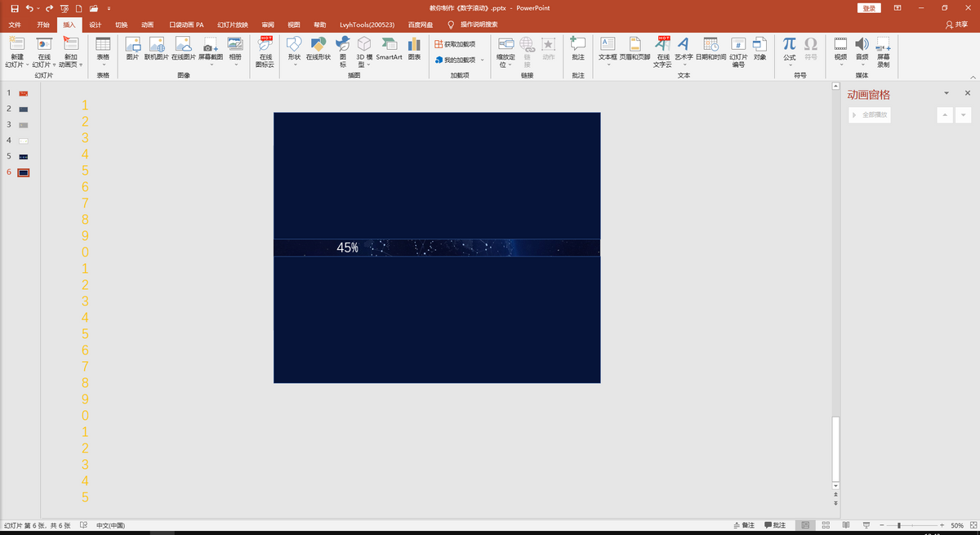Switch to the Home (开始) tab
This screenshot has height=535, width=980.
point(43,25)
